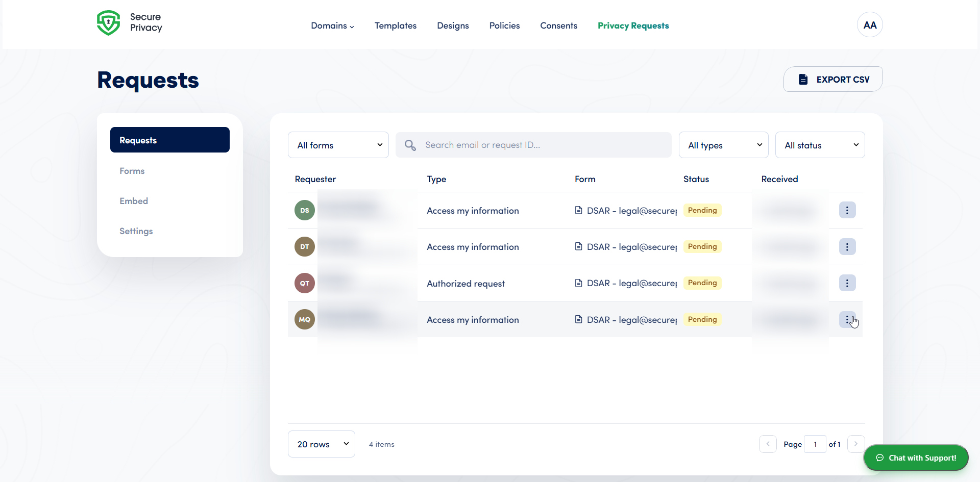Screen dimensions: 980x482
Task: Click the MQ requester avatar
Action: pos(305,319)
